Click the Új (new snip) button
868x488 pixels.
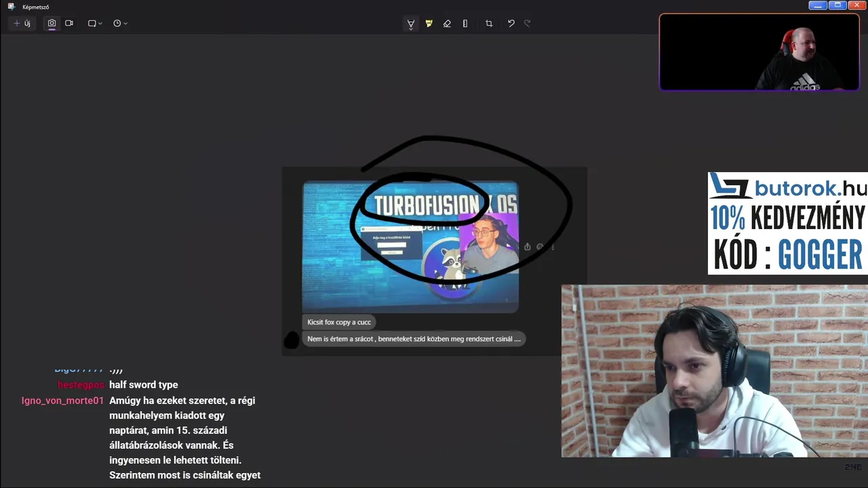22,23
